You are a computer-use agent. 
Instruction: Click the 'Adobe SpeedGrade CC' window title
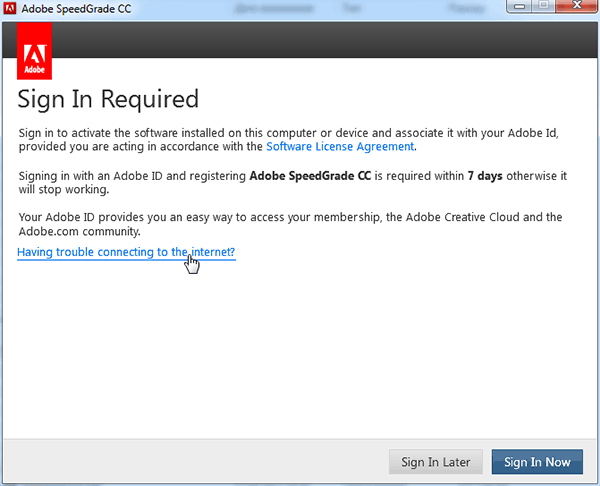(76, 8)
